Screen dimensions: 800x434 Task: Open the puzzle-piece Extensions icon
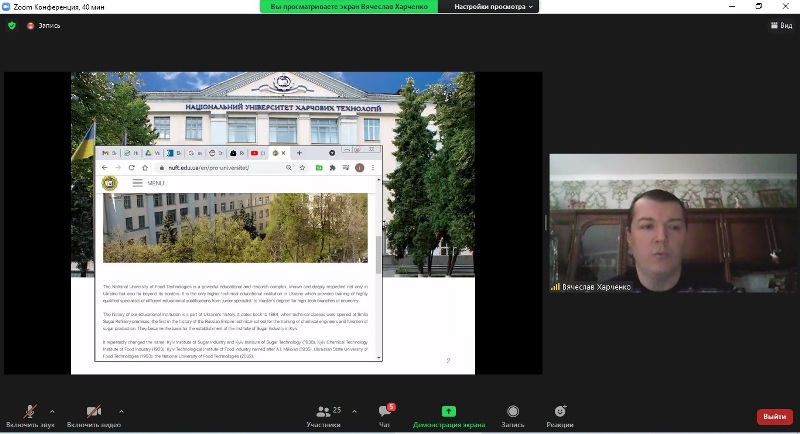click(x=333, y=168)
